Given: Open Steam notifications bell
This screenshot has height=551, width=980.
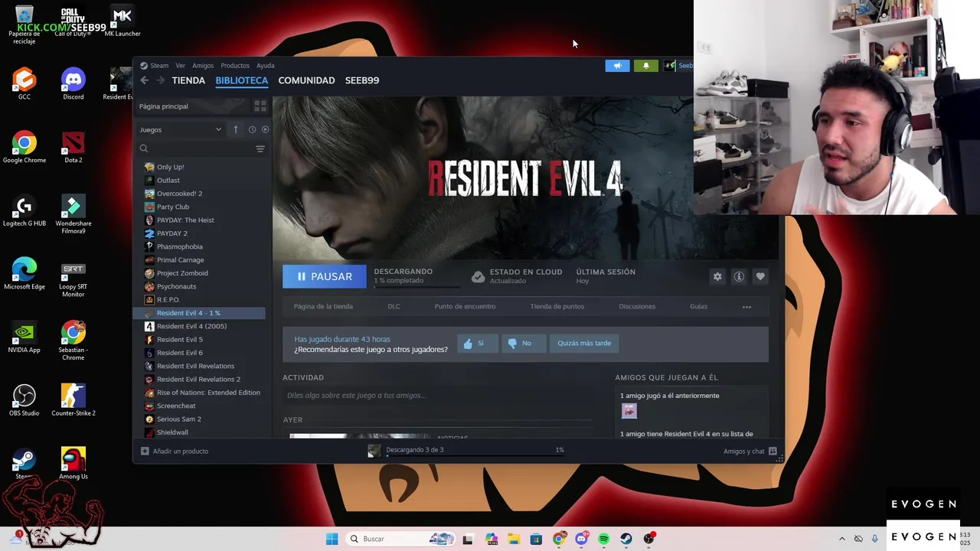Looking at the screenshot, I should pos(645,66).
